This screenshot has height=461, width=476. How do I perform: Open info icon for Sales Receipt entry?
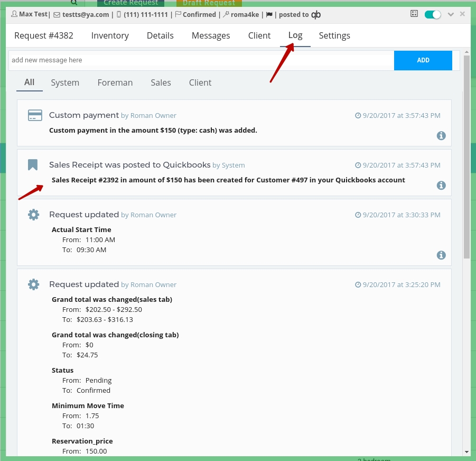[x=441, y=185]
